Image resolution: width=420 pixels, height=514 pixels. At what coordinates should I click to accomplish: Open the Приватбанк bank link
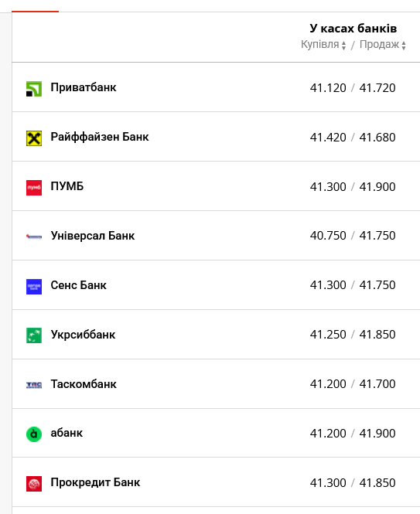tap(84, 87)
